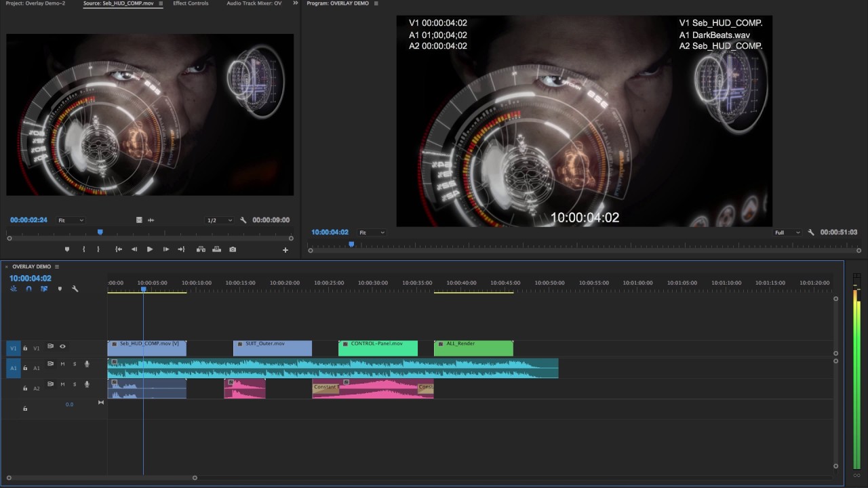Export a frame with the camera icon
The width and height of the screenshot is (868, 488).
click(233, 249)
